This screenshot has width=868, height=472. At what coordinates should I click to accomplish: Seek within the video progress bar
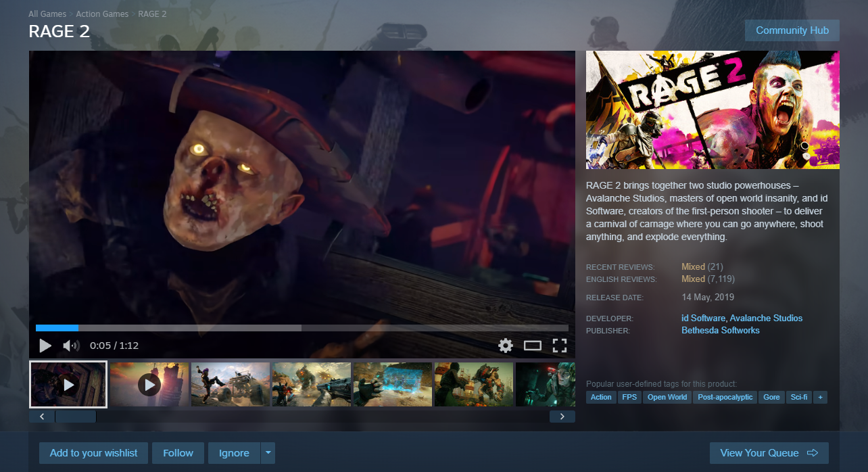302,328
